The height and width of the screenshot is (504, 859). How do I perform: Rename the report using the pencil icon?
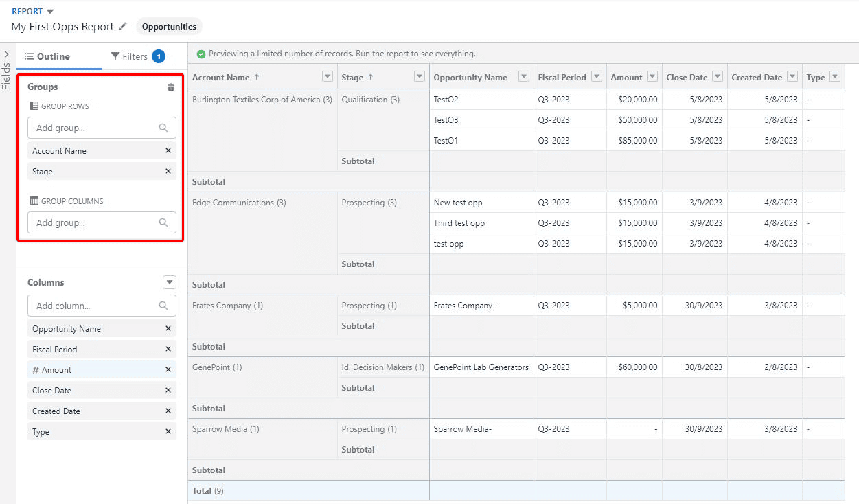pos(123,26)
